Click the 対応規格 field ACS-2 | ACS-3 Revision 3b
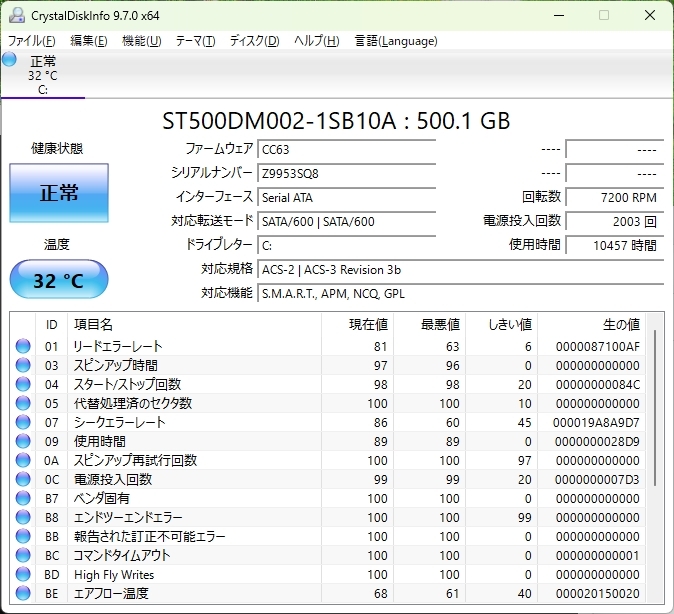This screenshot has width=674, height=614. 461,270
